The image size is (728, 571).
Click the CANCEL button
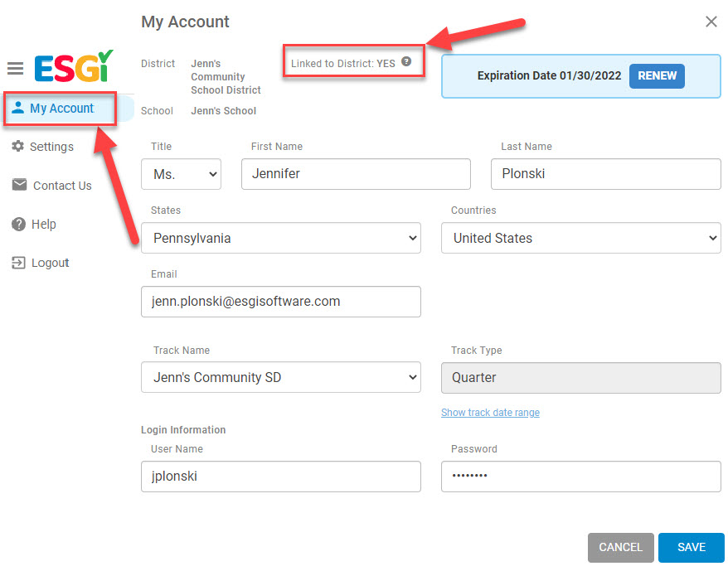[x=620, y=547]
